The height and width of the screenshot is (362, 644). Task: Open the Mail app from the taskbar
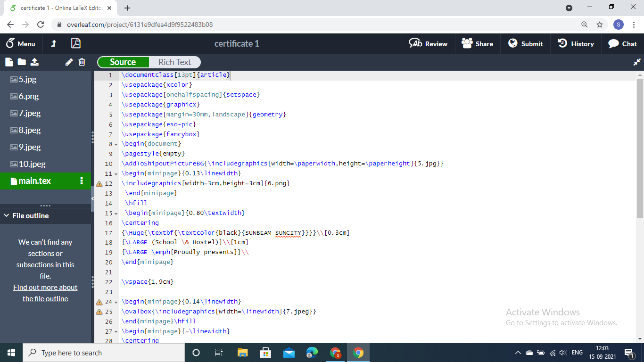pyautogui.click(x=289, y=353)
